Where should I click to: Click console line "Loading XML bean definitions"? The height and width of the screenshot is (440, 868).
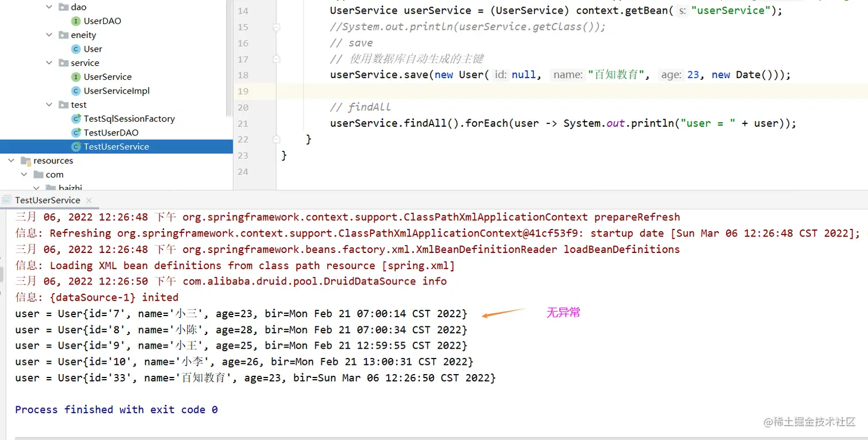click(235, 266)
